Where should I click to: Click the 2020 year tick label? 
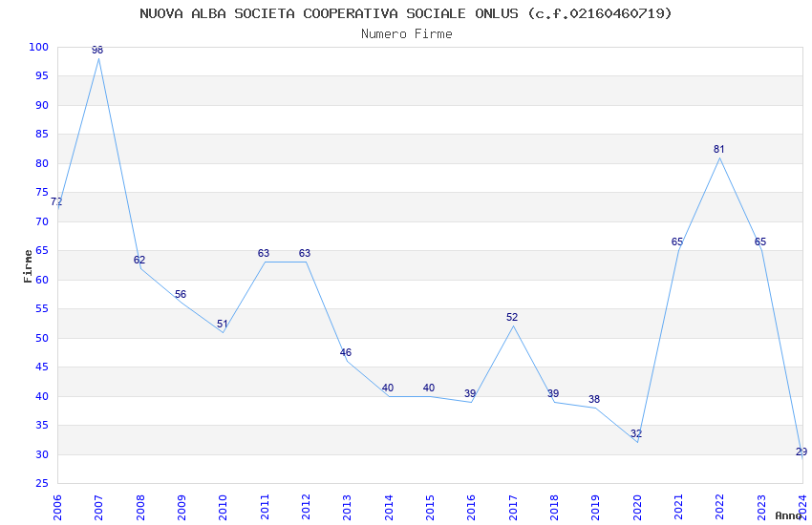click(637, 507)
